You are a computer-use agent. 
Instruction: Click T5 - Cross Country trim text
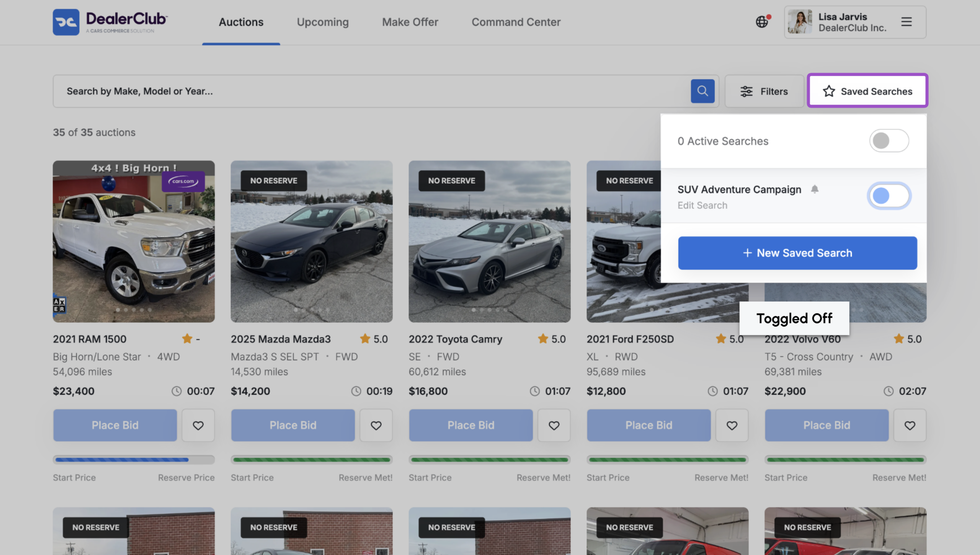(x=809, y=357)
